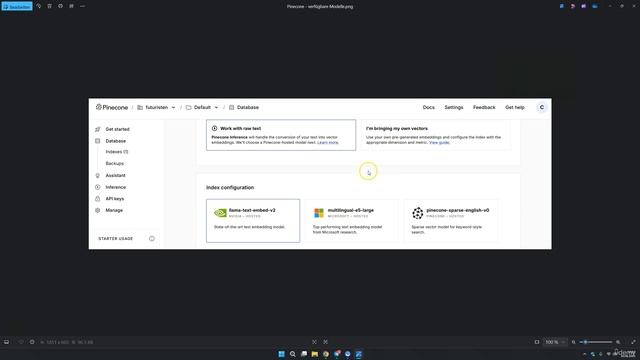
Task: Open the Chrome icon on the taskbar
Action: tap(326, 354)
